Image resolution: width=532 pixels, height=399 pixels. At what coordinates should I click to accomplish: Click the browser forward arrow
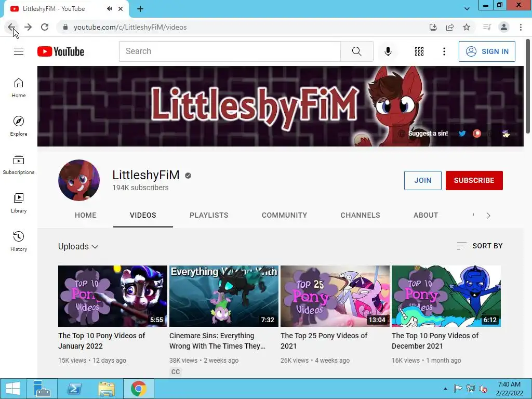click(28, 27)
